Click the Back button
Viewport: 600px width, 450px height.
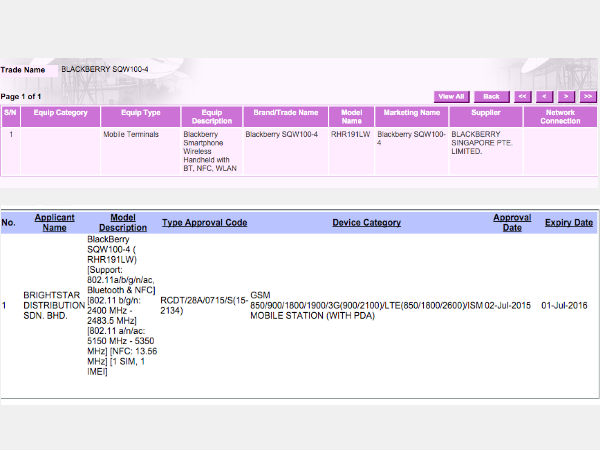click(492, 97)
